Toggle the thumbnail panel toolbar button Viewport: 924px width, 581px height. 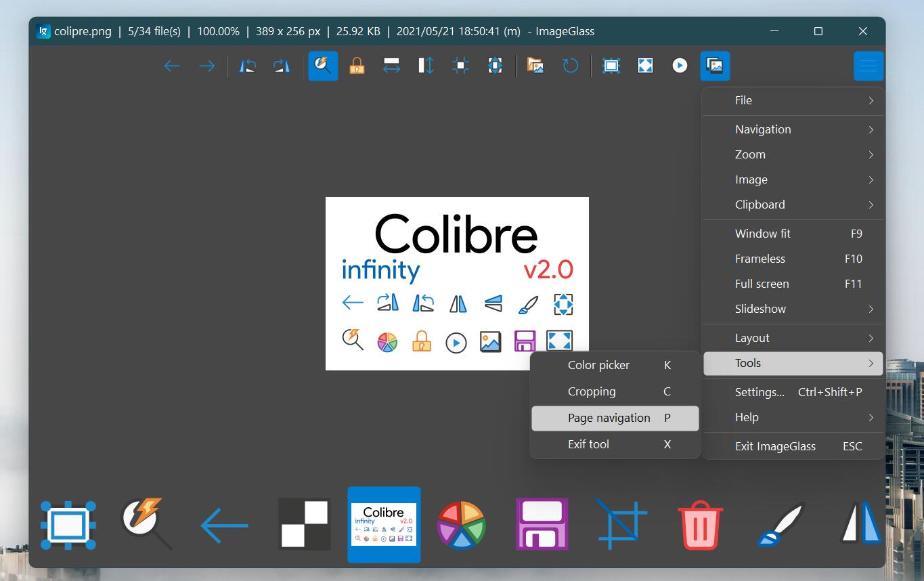[715, 66]
